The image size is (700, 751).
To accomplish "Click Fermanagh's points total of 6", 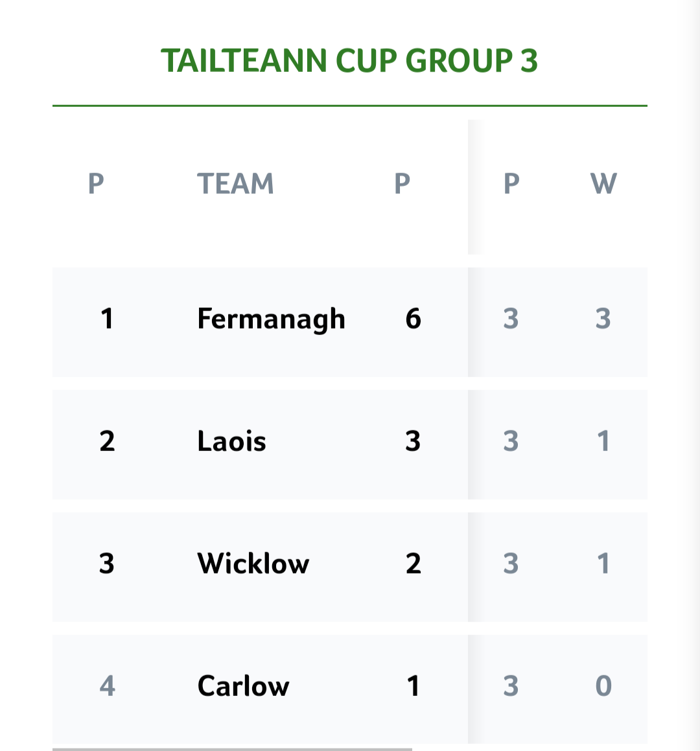I will pyautogui.click(x=413, y=319).
